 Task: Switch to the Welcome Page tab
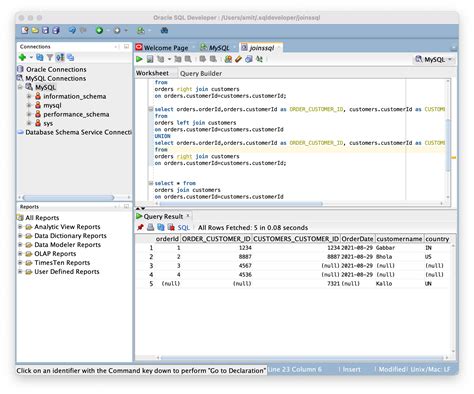165,48
